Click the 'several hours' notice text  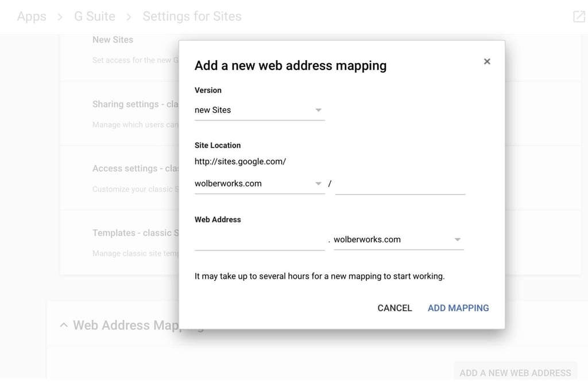pos(319,276)
